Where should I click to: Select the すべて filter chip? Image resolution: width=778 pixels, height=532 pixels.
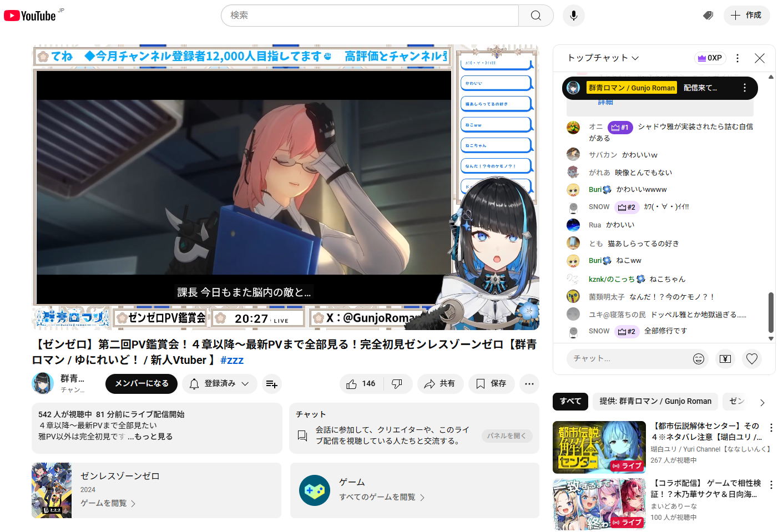(570, 401)
